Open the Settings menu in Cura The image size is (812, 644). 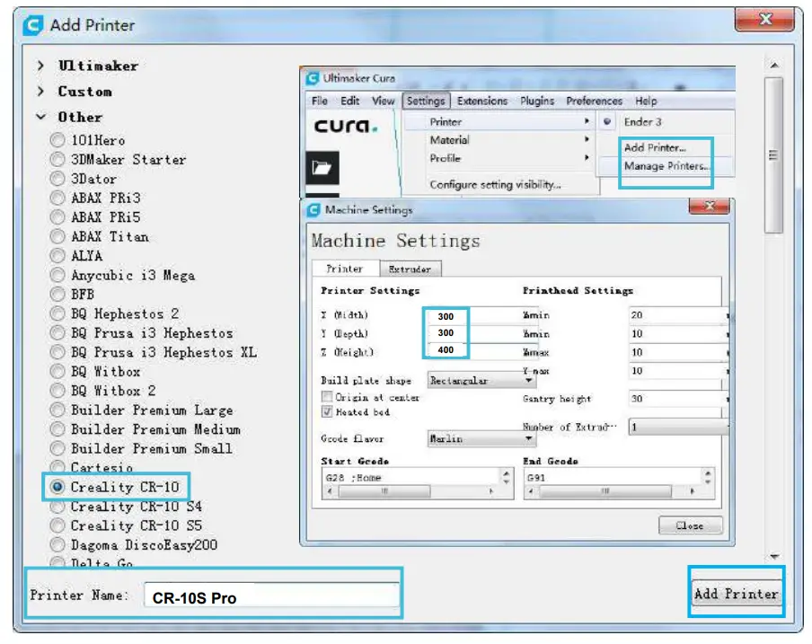[426, 101]
